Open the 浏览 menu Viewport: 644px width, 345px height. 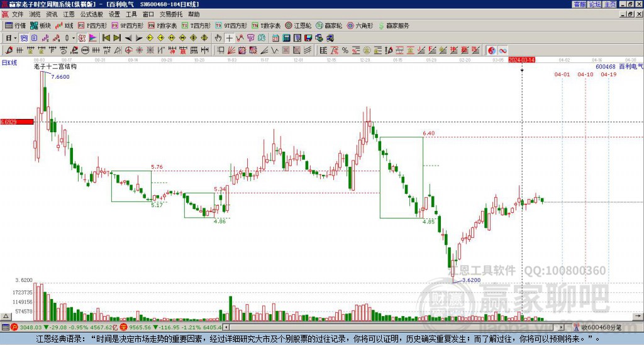pyautogui.click(x=35, y=14)
